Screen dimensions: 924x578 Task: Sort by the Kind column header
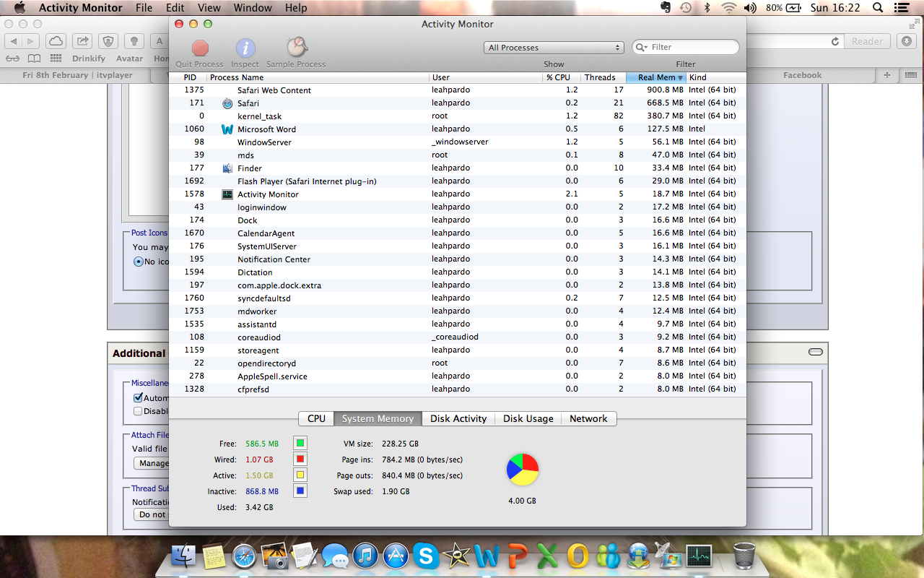coord(716,77)
